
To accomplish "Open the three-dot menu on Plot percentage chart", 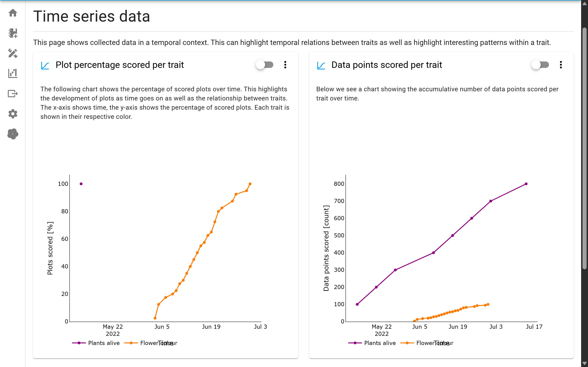I will 285,64.
